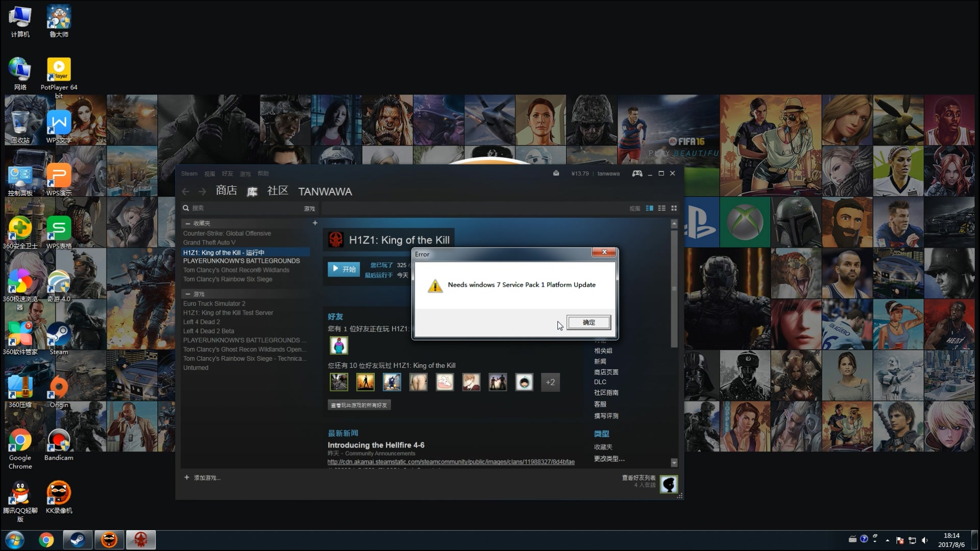Open the 视图 menu
The width and height of the screenshot is (980, 551).
click(210, 174)
